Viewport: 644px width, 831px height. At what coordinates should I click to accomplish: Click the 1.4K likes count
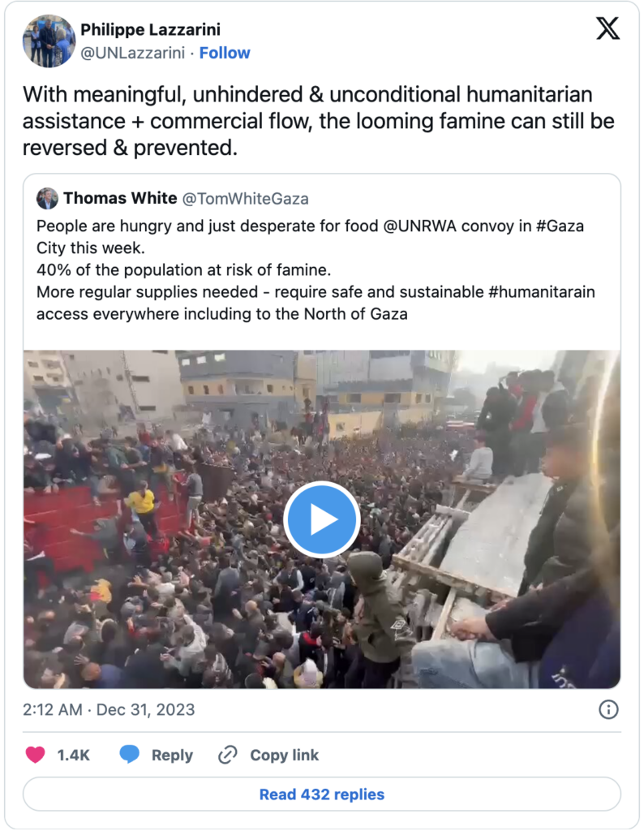tap(74, 755)
